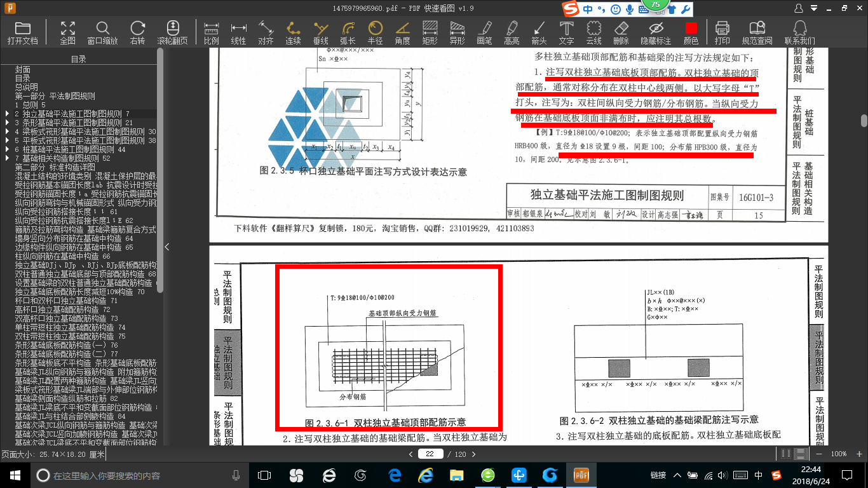Open bookmark 1 总则 5

coord(30,104)
